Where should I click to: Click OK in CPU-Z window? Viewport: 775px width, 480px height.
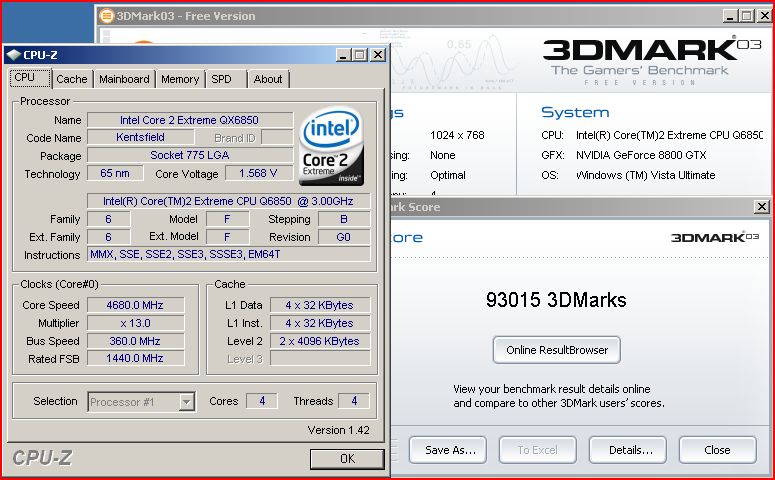click(x=347, y=459)
